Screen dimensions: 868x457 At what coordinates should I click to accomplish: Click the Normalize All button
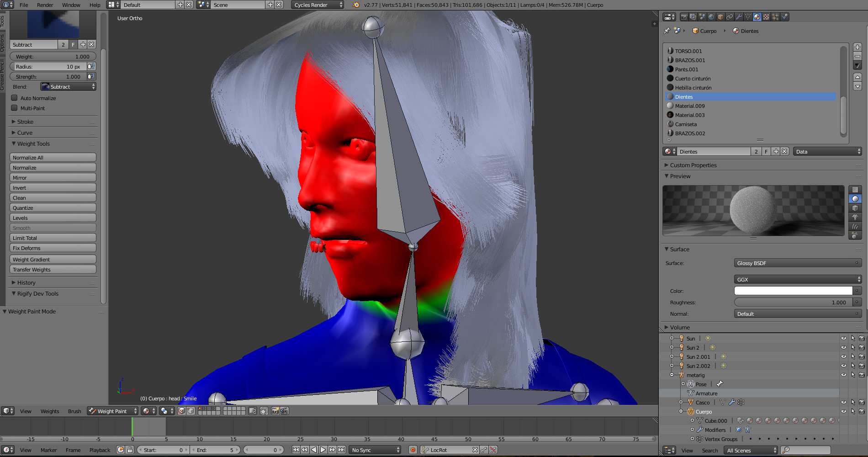tap(53, 157)
